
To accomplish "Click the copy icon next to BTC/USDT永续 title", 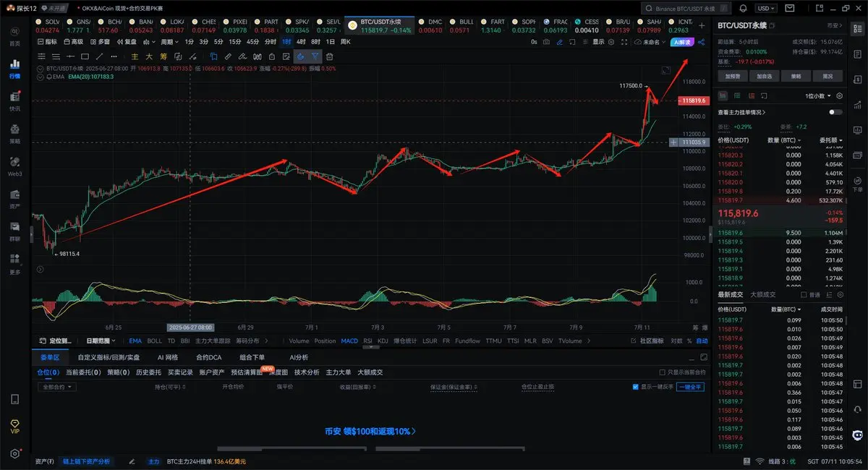I will click(772, 25).
